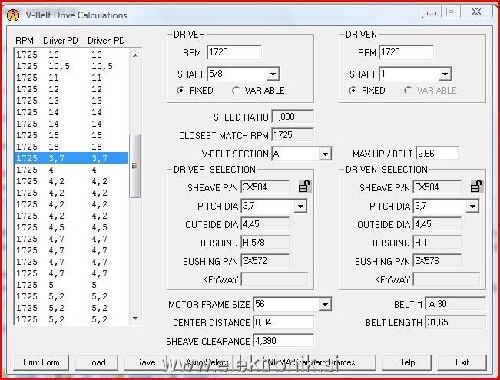500x380 pixels.
Task: Click the V-Belt app icon in title bar
Action: tap(13, 15)
